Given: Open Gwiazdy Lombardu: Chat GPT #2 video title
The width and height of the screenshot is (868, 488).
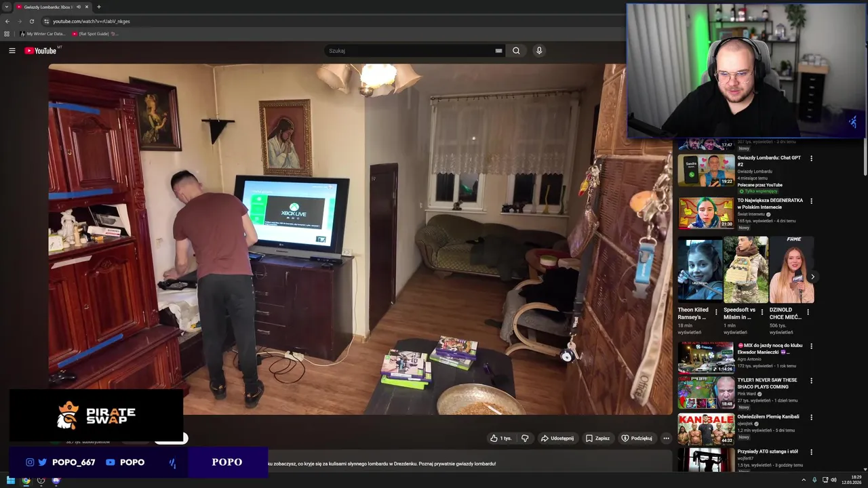Looking at the screenshot, I should pyautogui.click(x=769, y=161).
